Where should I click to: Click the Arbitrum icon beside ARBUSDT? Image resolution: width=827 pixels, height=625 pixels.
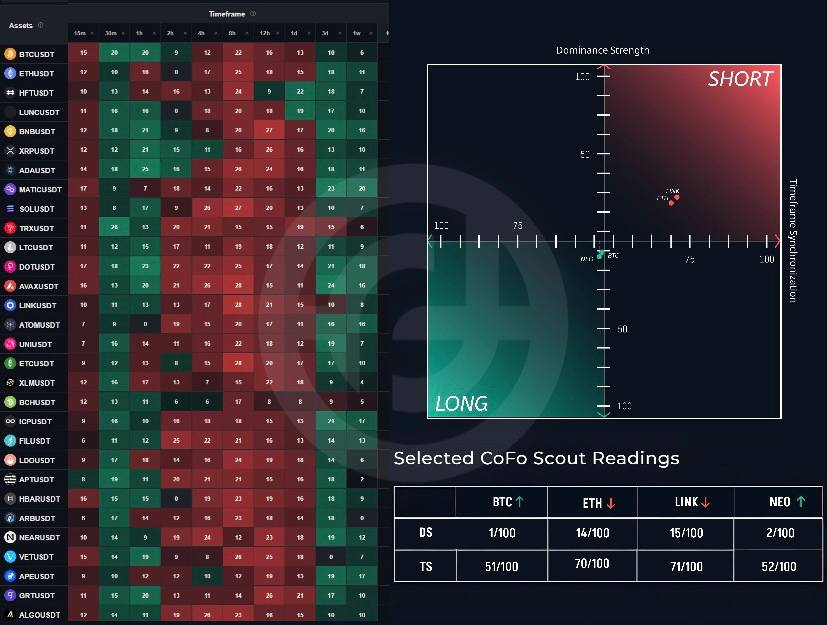pos(10,518)
